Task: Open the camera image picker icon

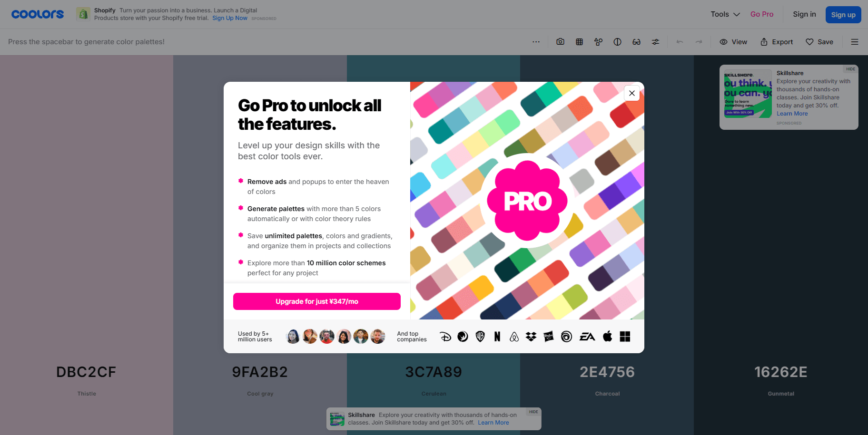Action: 560,42
